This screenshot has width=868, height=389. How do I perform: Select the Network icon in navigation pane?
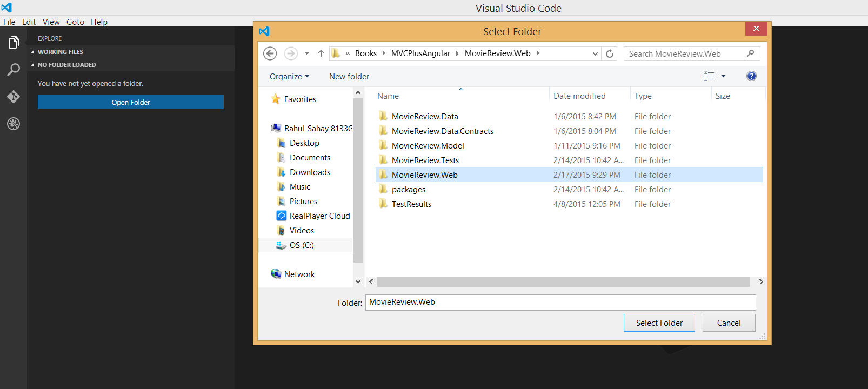tap(276, 274)
